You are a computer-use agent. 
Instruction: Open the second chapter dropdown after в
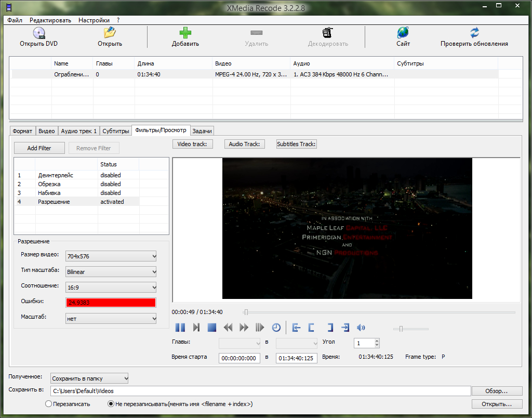[x=297, y=343]
